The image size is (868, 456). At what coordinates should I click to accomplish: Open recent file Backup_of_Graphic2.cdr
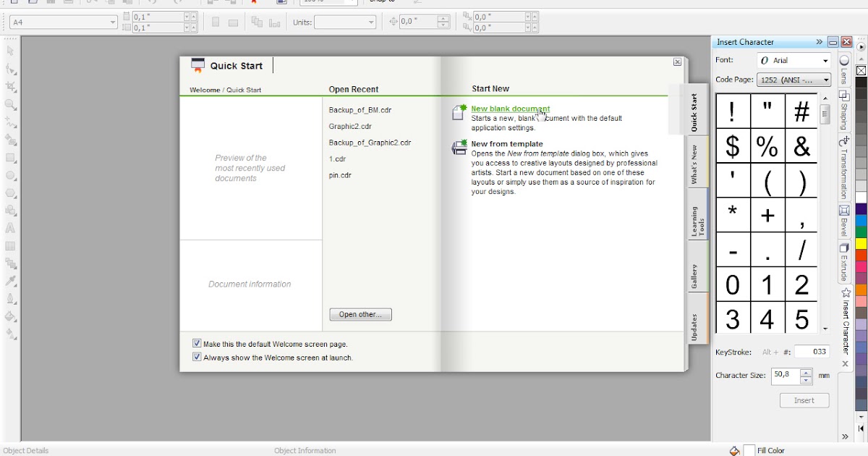pyautogui.click(x=370, y=143)
